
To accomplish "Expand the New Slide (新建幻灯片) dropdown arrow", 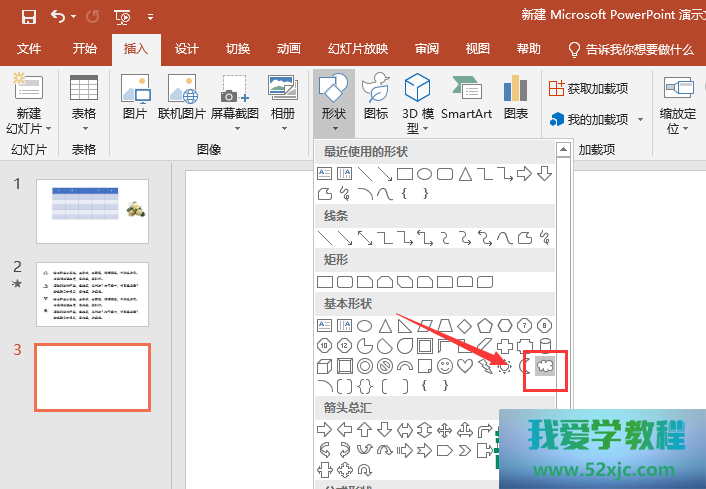I will 28,129.
